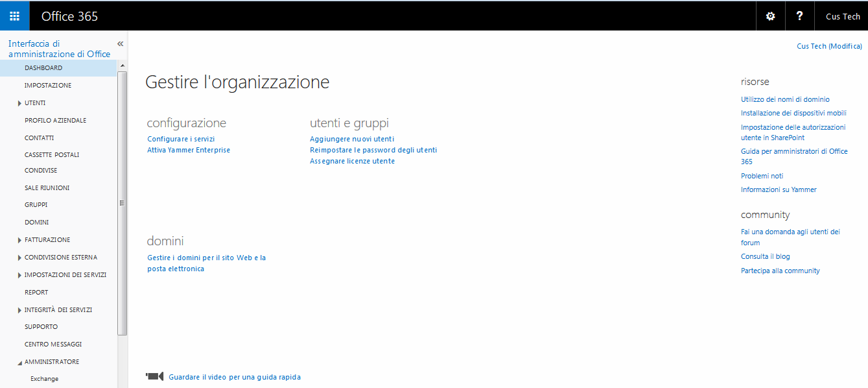Click the Cus Tech (Modifica) link
The height and width of the screenshot is (388, 868).
(829, 46)
